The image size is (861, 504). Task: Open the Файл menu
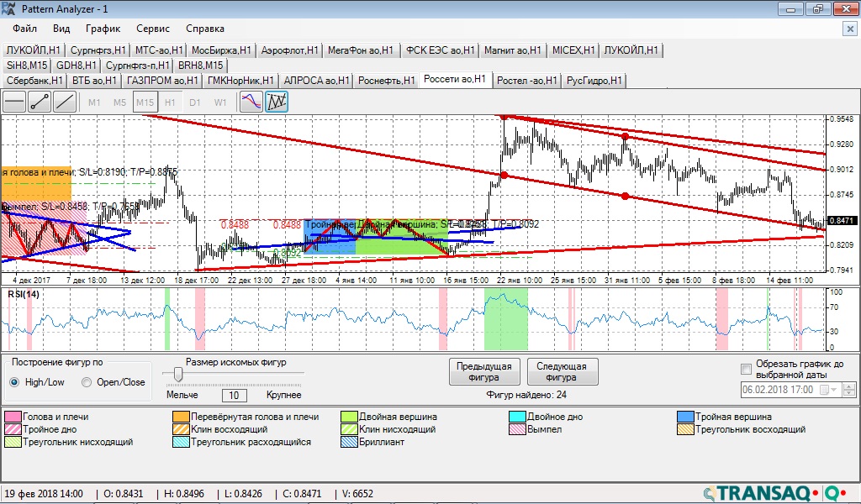point(24,29)
